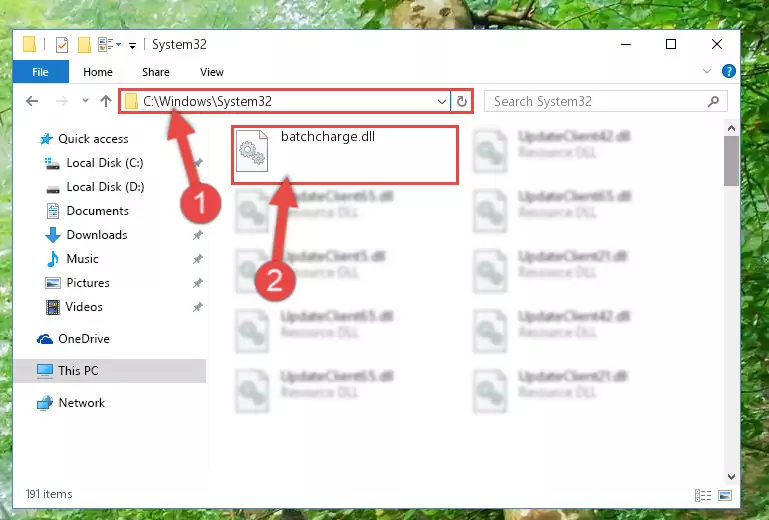Expand the ribbon with the chevron
769x520 pixels.
tap(707, 71)
